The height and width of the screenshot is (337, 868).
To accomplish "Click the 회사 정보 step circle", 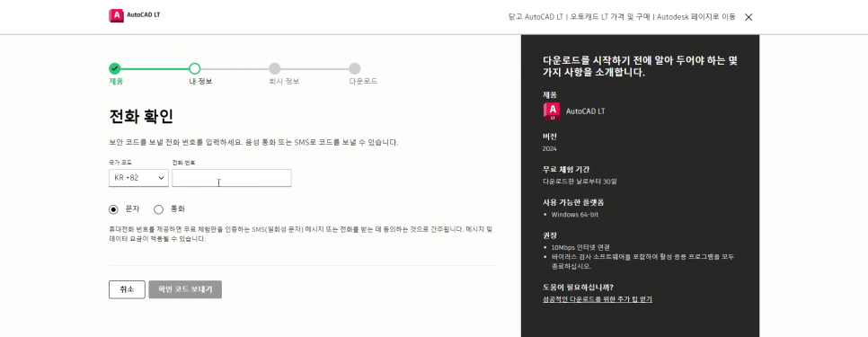I will tap(275, 68).
